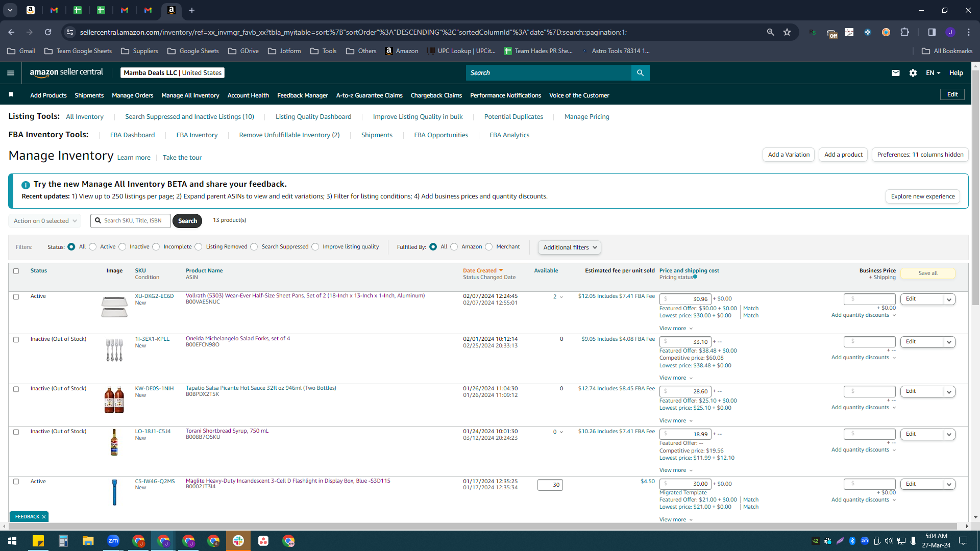Select the Inactive status radio button
Image resolution: width=980 pixels, height=551 pixels.
click(122, 247)
